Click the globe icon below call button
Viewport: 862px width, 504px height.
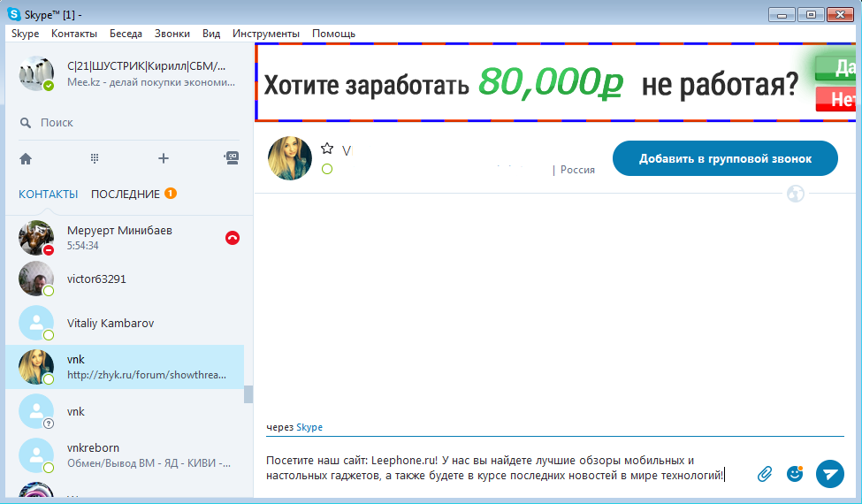click(x=796, y=194)
